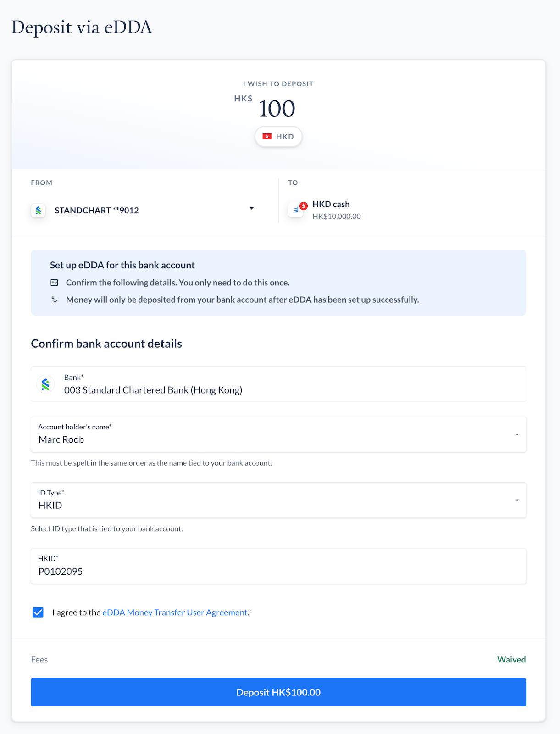Image resolution: width=560 pixels, height=734 pixels.
Task: Click into the HKID number field
Action: (278, 566)
